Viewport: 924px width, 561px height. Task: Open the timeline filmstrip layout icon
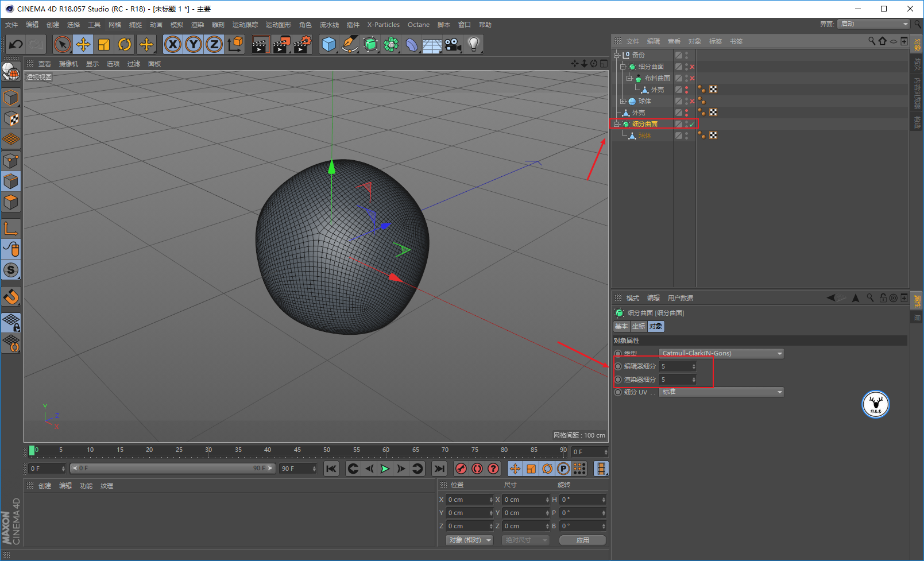pyautogui.click(x=601, y=469)
